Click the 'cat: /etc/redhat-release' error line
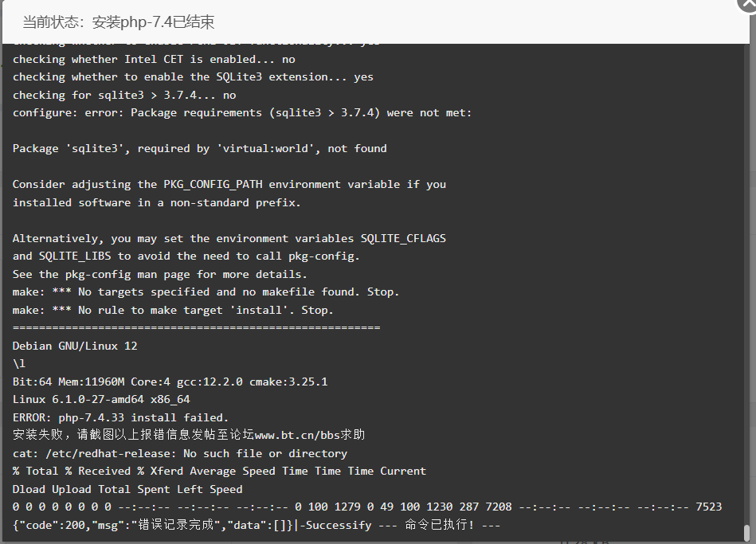Viewport: 756px width, 544px height. click(x=179, y=453)
